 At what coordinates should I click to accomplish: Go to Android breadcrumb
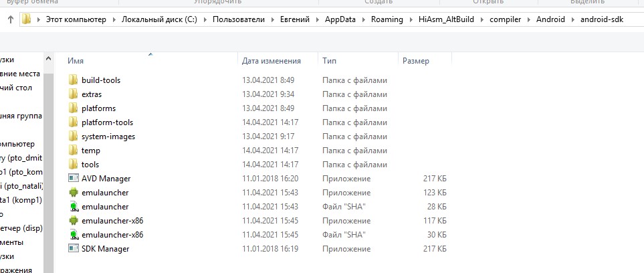551,19
